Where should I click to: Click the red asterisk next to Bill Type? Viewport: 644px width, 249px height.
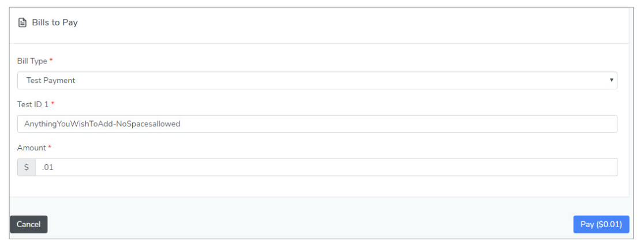[51, 61]
